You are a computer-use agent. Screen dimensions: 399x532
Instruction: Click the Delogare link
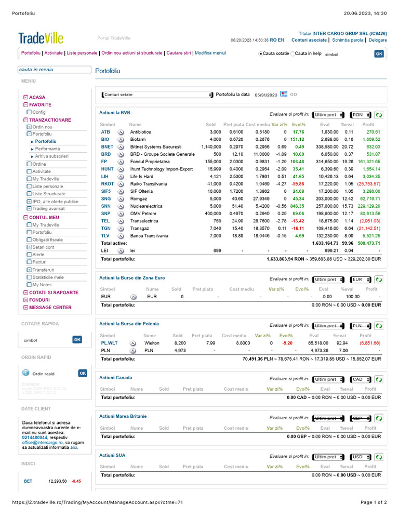(x=378, y=40)
